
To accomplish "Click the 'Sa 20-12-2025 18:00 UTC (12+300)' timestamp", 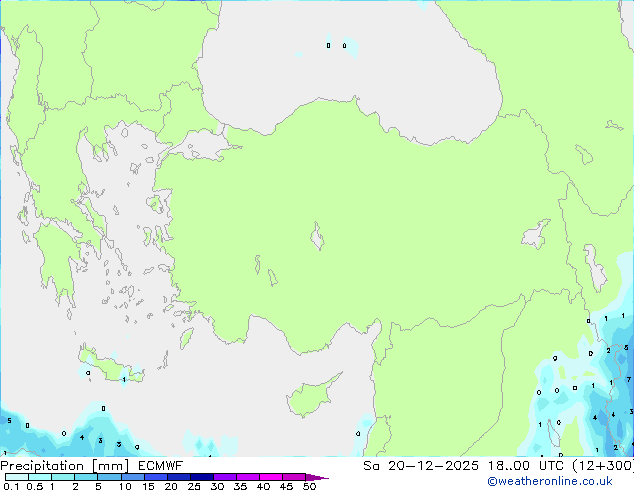I will point(498,466).
